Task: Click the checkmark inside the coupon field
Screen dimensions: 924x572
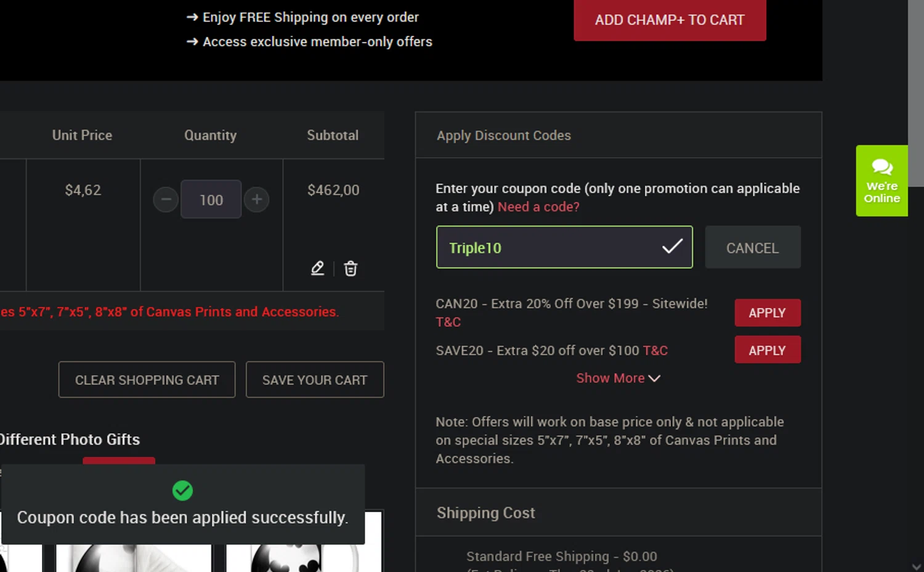Action: pyautogui.click(x=672, y=247)
